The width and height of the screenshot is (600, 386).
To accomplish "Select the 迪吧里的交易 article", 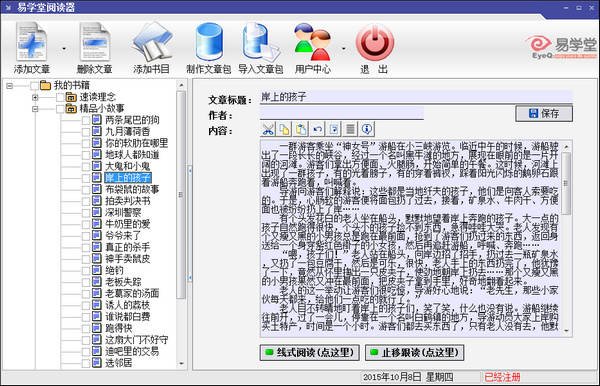I will [x=132, y=351].
